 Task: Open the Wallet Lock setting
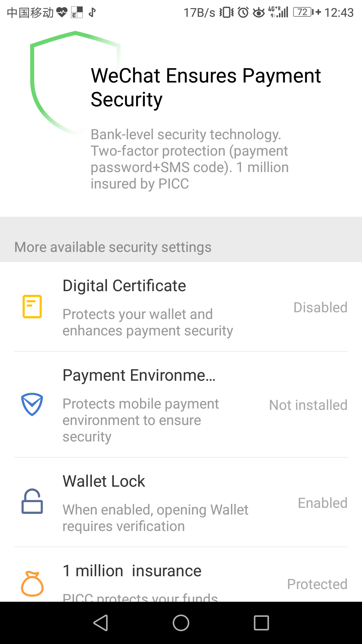pos(104,481)
